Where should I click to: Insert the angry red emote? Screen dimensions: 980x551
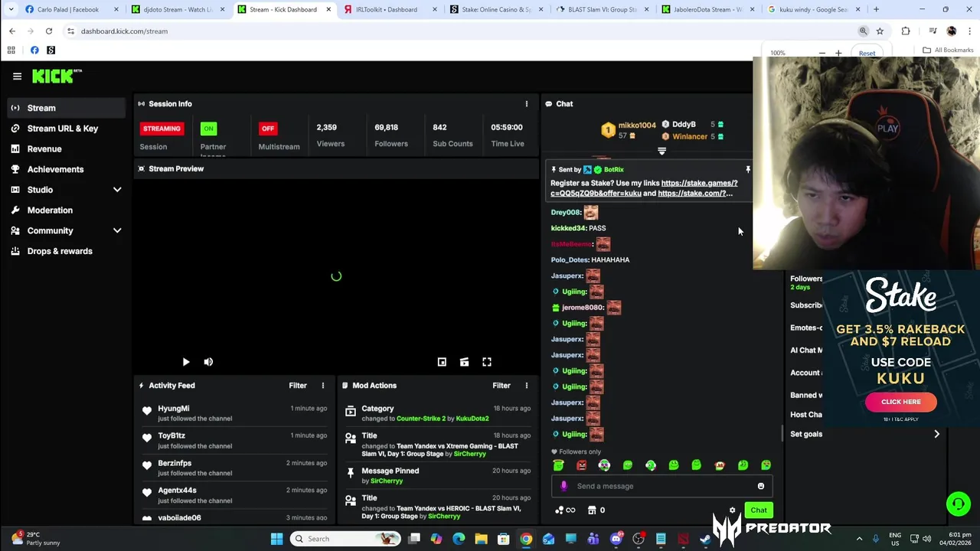pyautogui.click(x=581, y=465)
